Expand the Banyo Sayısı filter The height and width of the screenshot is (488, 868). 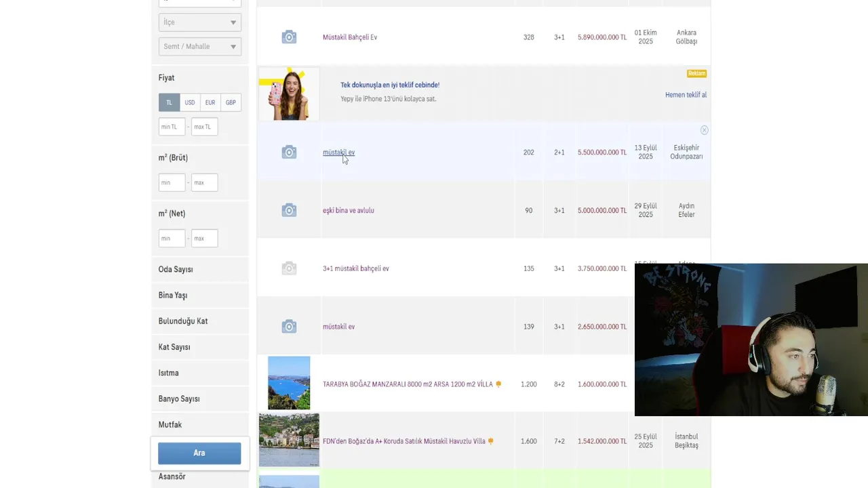(x=199, y=399)
